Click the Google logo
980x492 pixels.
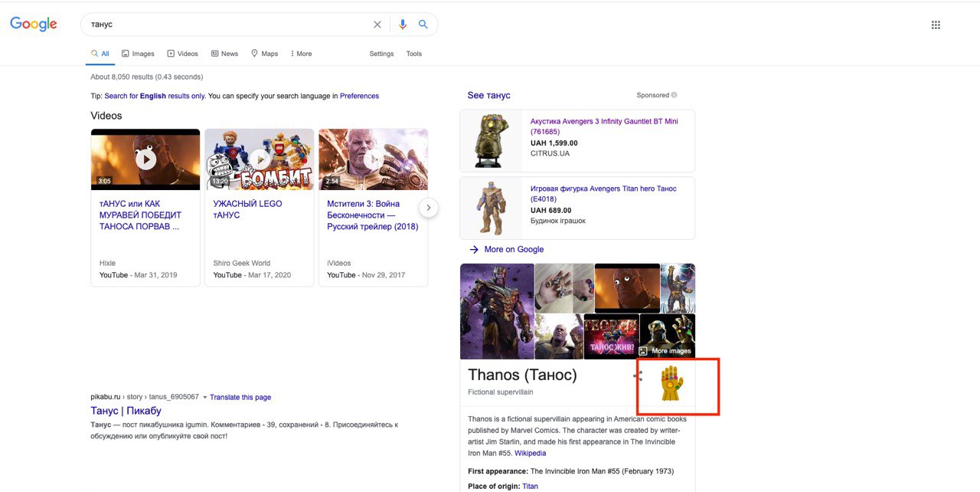pos(34,24)
